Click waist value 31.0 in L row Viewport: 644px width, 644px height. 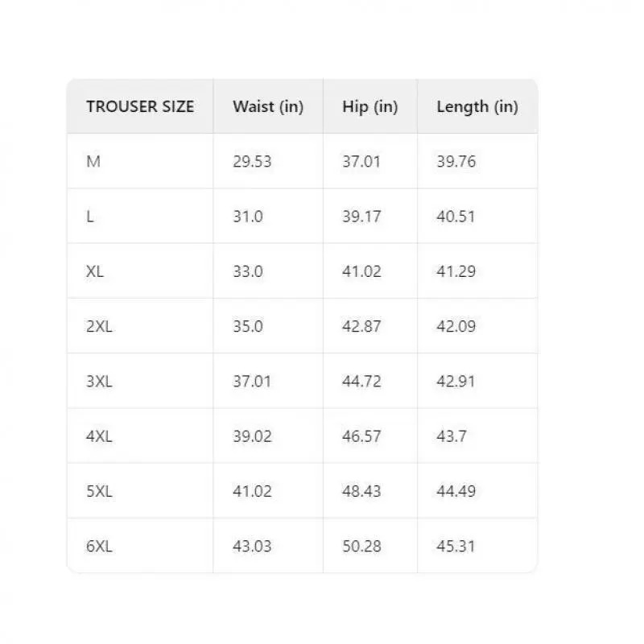coord(248,217)
